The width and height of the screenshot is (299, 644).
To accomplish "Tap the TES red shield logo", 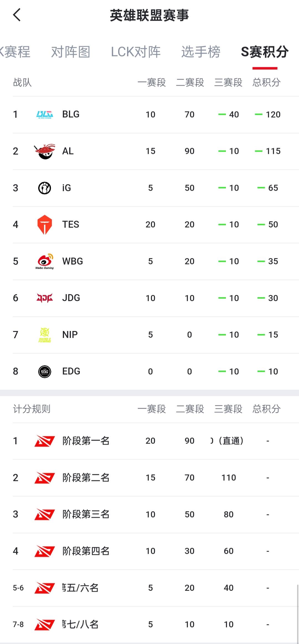I will tap(45, 224).
